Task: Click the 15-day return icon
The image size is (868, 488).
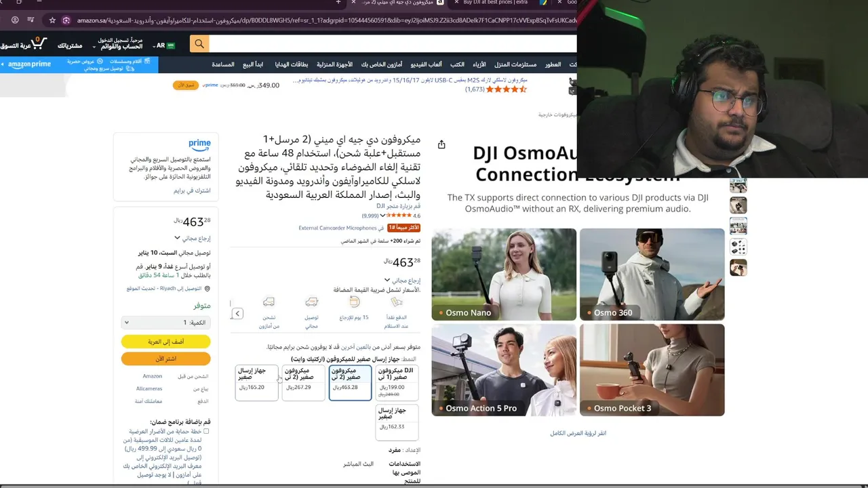Action: [354, 302]
